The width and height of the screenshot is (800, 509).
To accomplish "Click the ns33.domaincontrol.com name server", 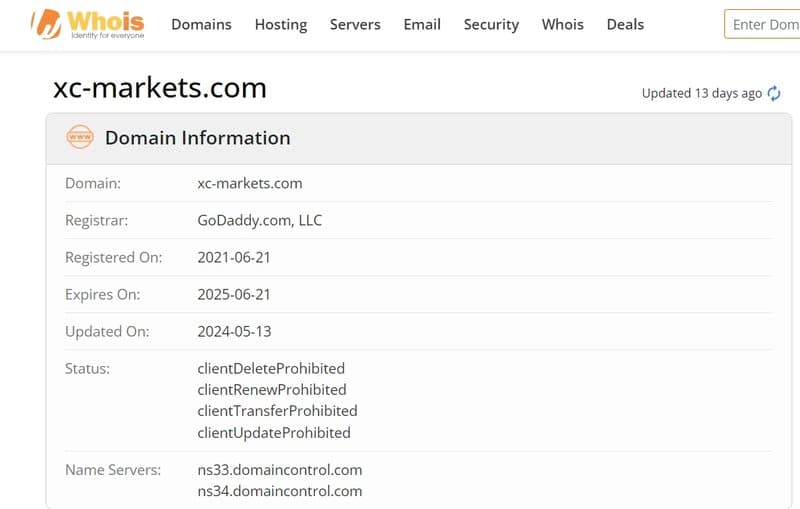I will [280, 470].
